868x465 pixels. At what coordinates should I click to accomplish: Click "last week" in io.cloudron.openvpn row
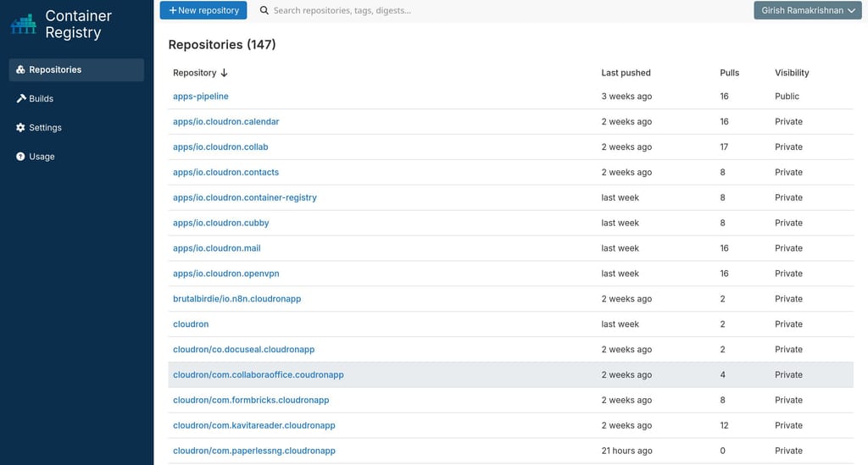click(620, 274)
